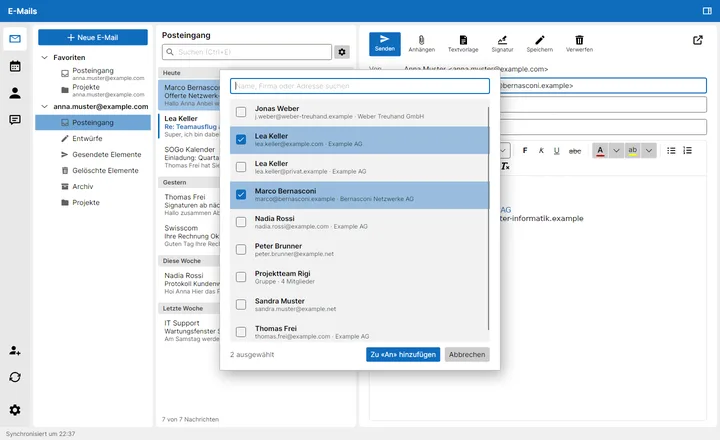Apply yellow highlight ab swatch
This screenshot has height=440, width=720.
pos(632,150)
